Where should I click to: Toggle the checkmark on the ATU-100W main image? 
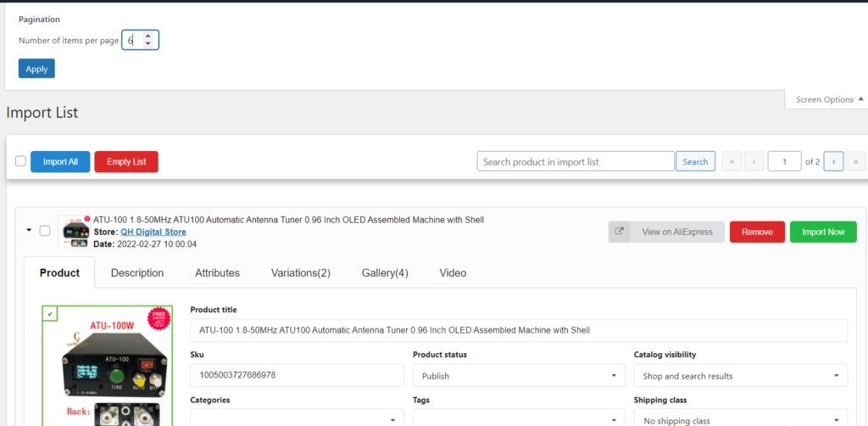click(x=50, y=313)
